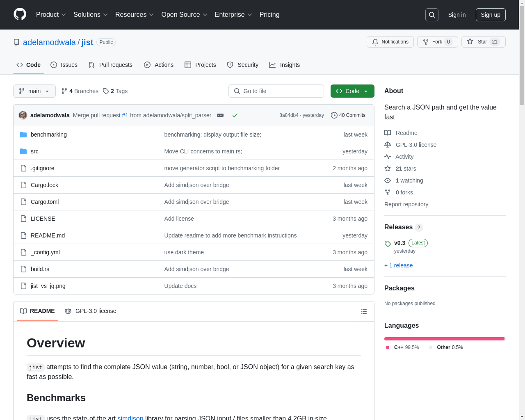Open pull request #1 link
This screenshot has height=420, width=525.
point(125,115)
